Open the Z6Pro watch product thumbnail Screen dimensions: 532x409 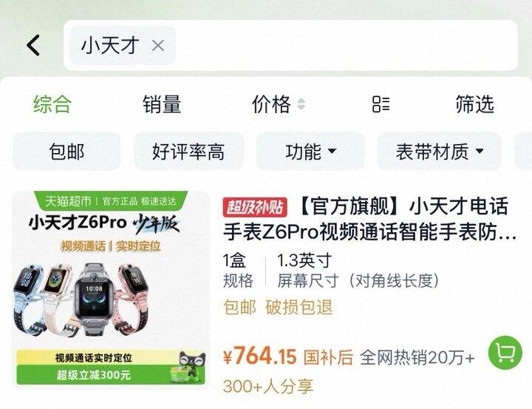[x=111, y=288]
